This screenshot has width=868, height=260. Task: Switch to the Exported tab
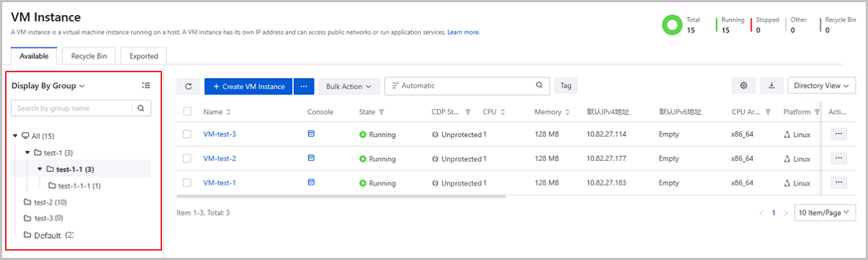(144, 56)
